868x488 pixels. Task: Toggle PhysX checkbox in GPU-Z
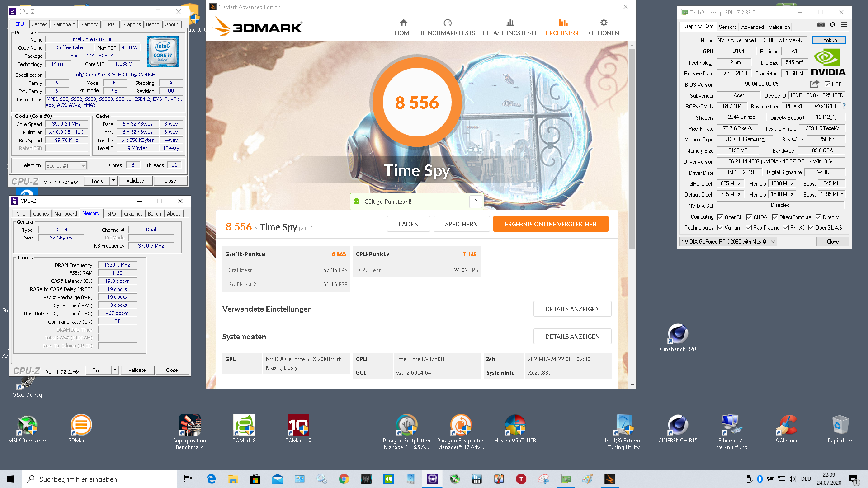pyautogui.click(x=786, y=228)
